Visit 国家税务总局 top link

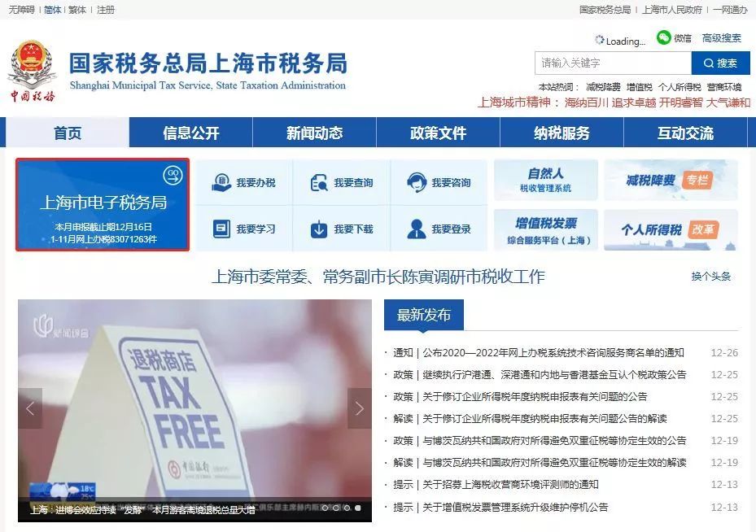605,10
